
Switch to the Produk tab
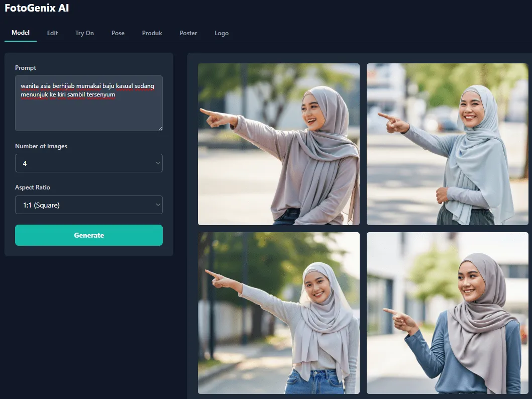(152, 33)
